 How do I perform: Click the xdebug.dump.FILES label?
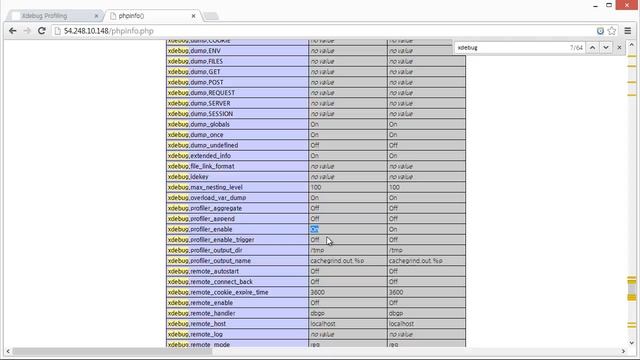point(196,61)
